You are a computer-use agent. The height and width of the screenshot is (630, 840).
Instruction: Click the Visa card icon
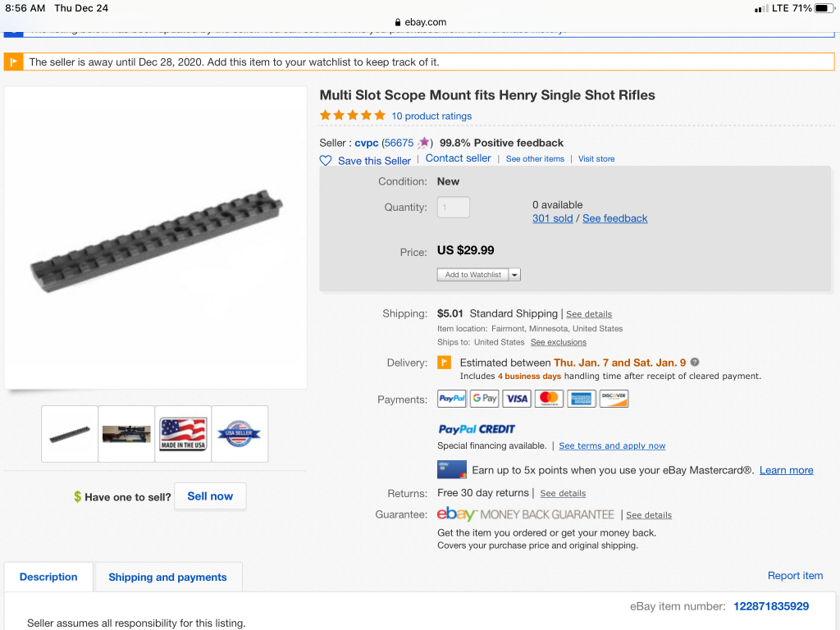click(517, 399)
